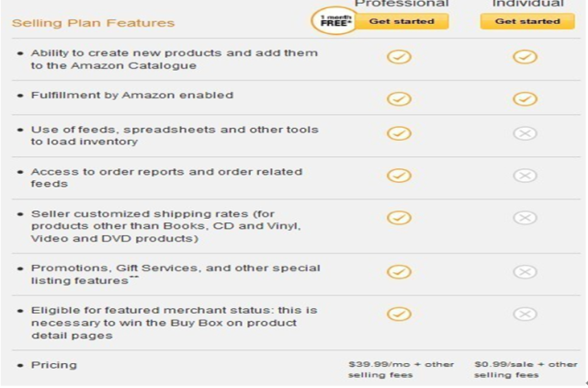Click Professional checkmark for order reports access
This screenshot has width=588, height=388.
click(399, 176)
